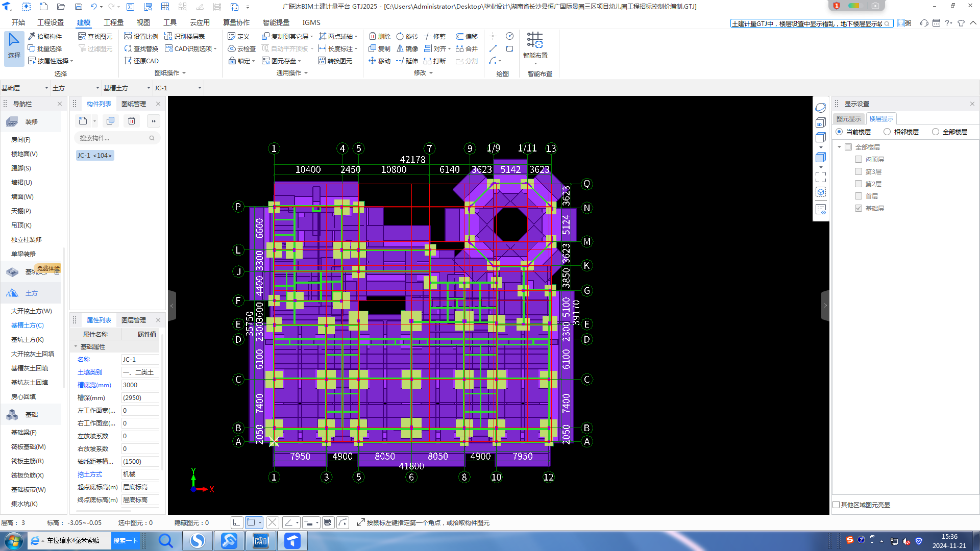Screen dimensions: 980x551
Task: Switch to 图元显示 tab
Action: 848,118
